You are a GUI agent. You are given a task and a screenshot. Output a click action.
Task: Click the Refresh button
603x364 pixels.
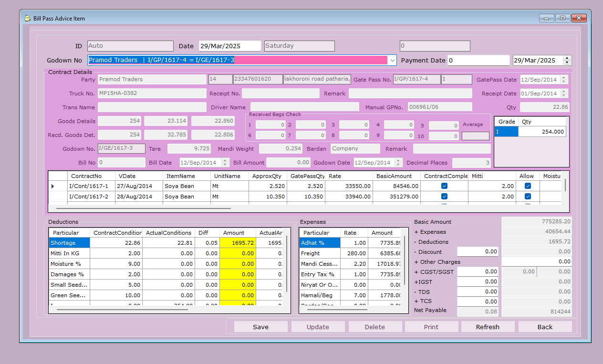click(488, 327)
